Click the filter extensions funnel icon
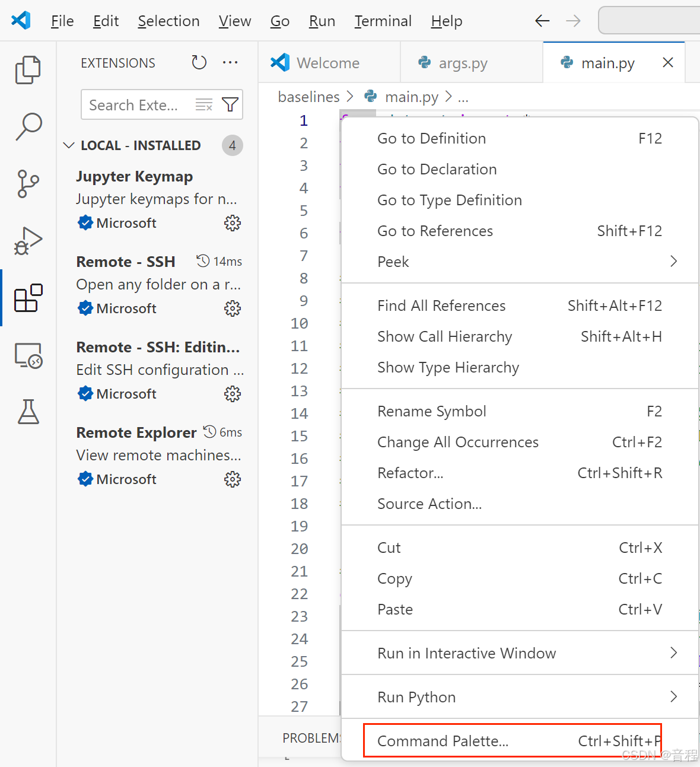The height and width of the screenshot is (767, 700). tap(230, 105)
